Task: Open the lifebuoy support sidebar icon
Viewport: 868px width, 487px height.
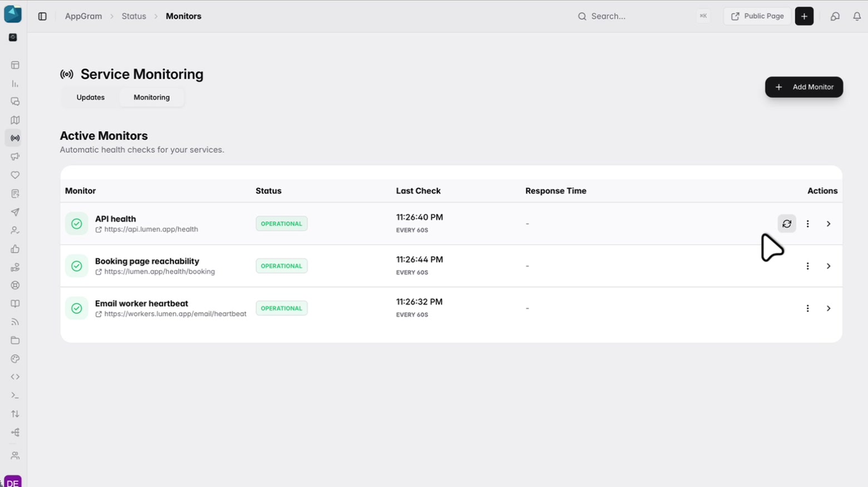Action: (x=15, y=285)
